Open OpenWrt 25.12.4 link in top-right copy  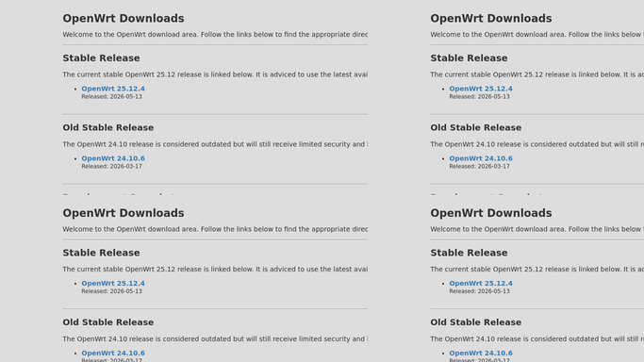click(x=481, y=89)
